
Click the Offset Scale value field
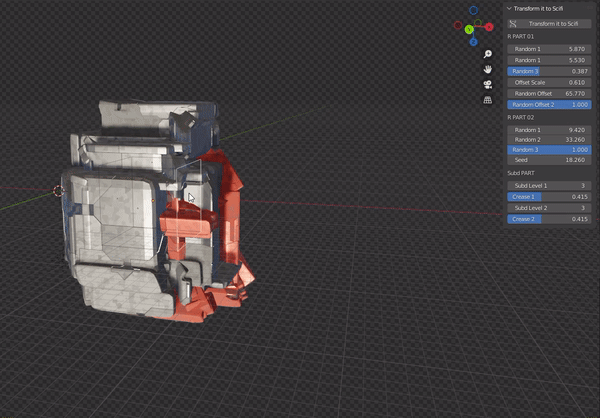[x=549, y=82]
